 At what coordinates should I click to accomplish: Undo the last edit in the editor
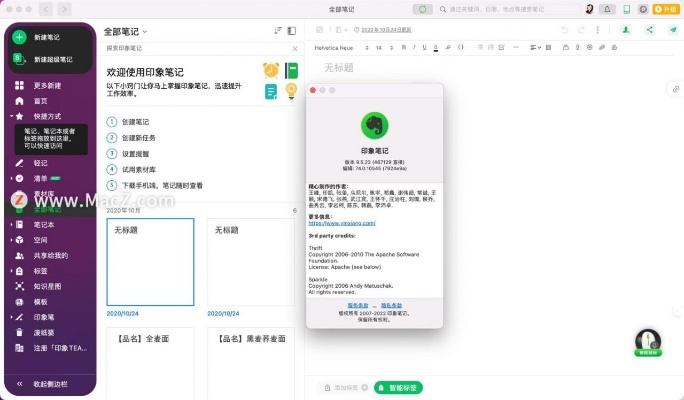click(x=564, y=30)
